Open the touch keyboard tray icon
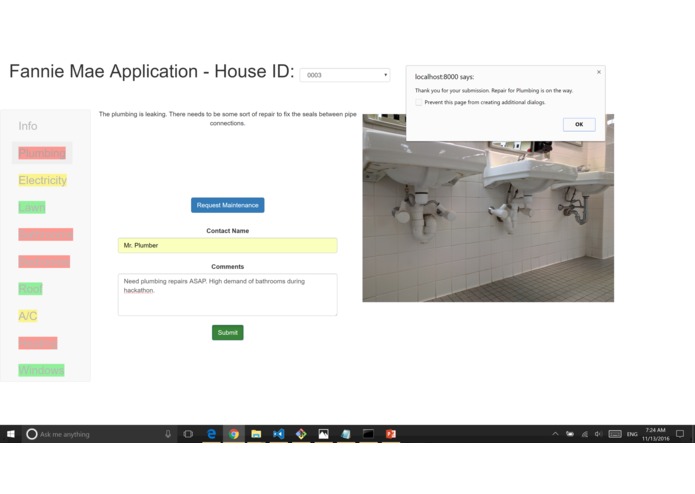Viewport: 695px width, 494px height. pyautogui.click(x=615, y=434)
